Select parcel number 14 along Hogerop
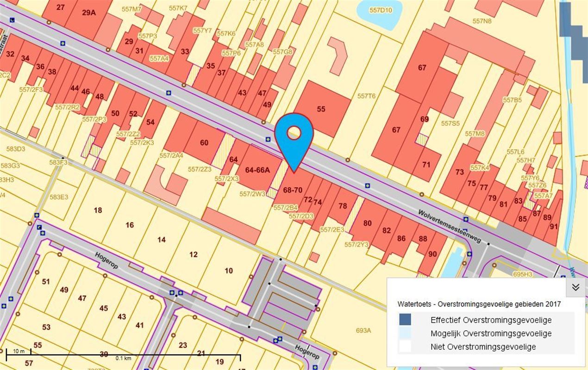Viewport: 588px width, 370px height. click(x=161, y=240)
